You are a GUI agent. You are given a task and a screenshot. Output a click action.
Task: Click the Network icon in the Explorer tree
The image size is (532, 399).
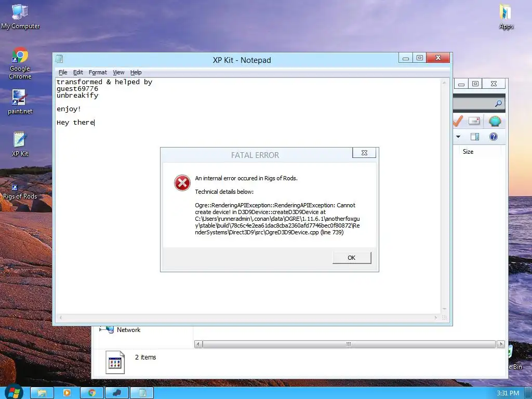110,329
